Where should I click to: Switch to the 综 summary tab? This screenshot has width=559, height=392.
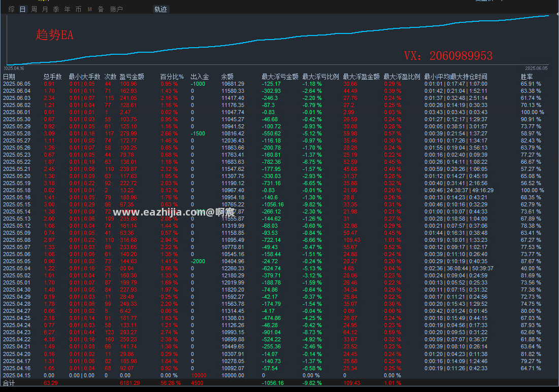[11, 9]
